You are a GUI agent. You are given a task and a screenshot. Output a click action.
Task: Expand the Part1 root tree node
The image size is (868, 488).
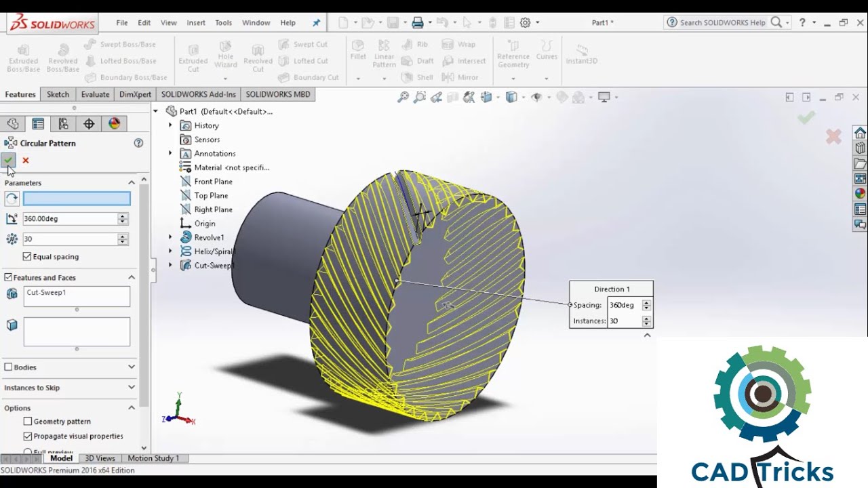click(x=156, y=111)
